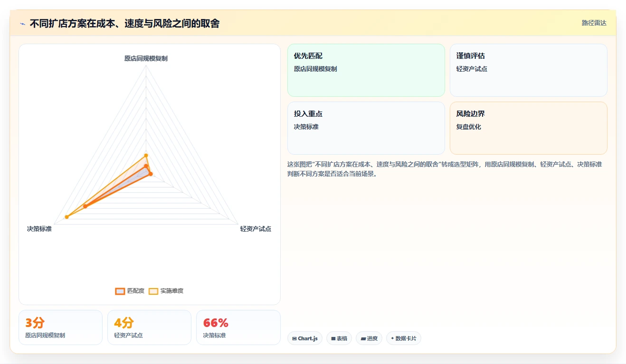
Task: Click the 数据卡片 tag
Action: pyautogui.click(x=403, y=338)
